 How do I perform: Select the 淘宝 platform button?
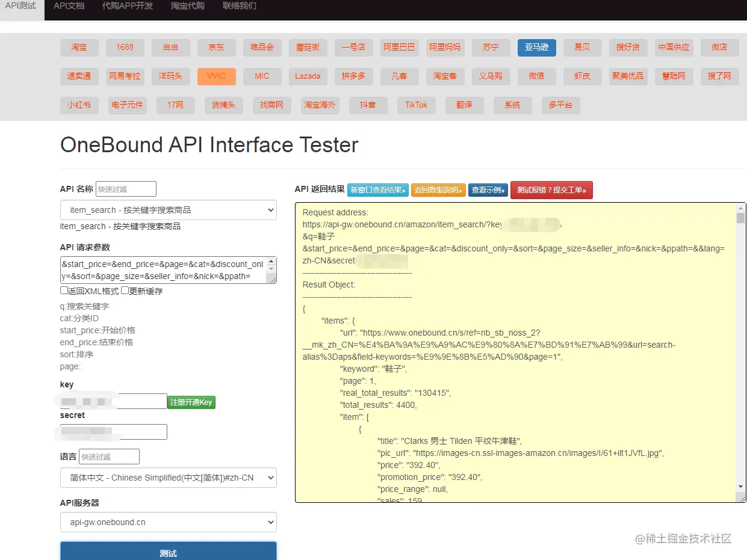[x=79, y=48]
